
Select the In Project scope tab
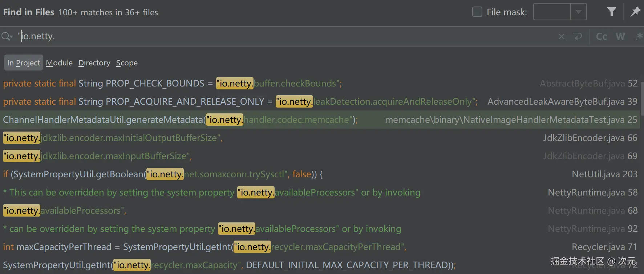pyautogui.click(x=24, y=63)
